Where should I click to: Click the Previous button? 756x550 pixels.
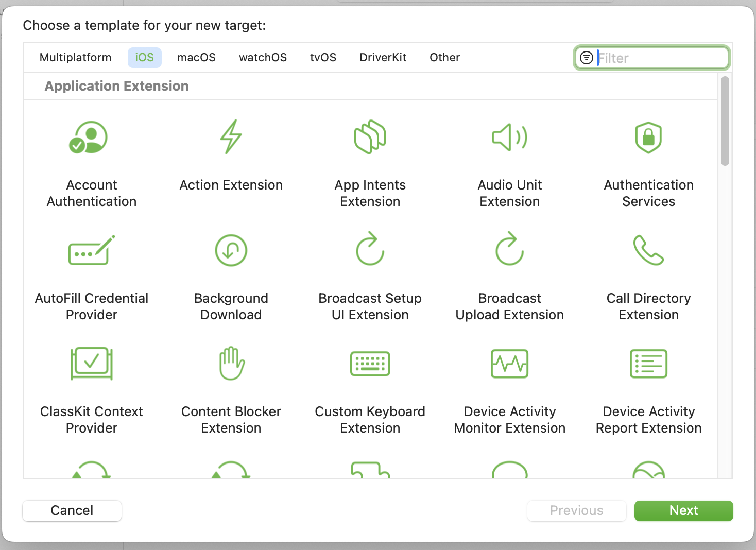(577, 510)
